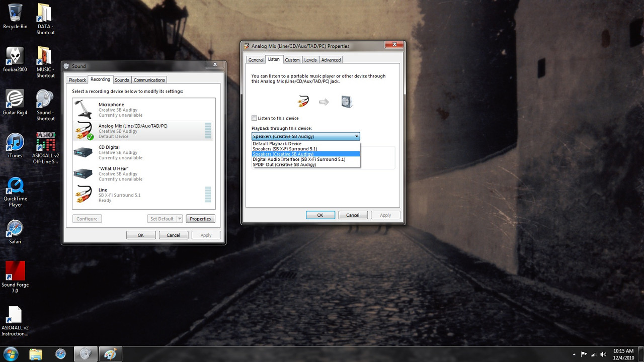The width and height of the screenshot is (644, 362).
Task: Collapse the playback device dropdown arrow
Action: coord(356,136)
